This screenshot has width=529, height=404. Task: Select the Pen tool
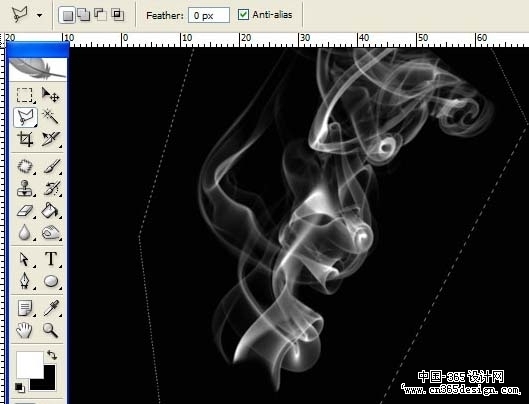pos(25,281)
